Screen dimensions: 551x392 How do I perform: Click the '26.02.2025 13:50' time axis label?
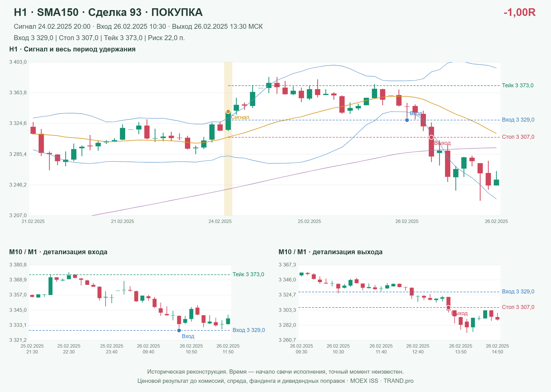coord(461,349)
